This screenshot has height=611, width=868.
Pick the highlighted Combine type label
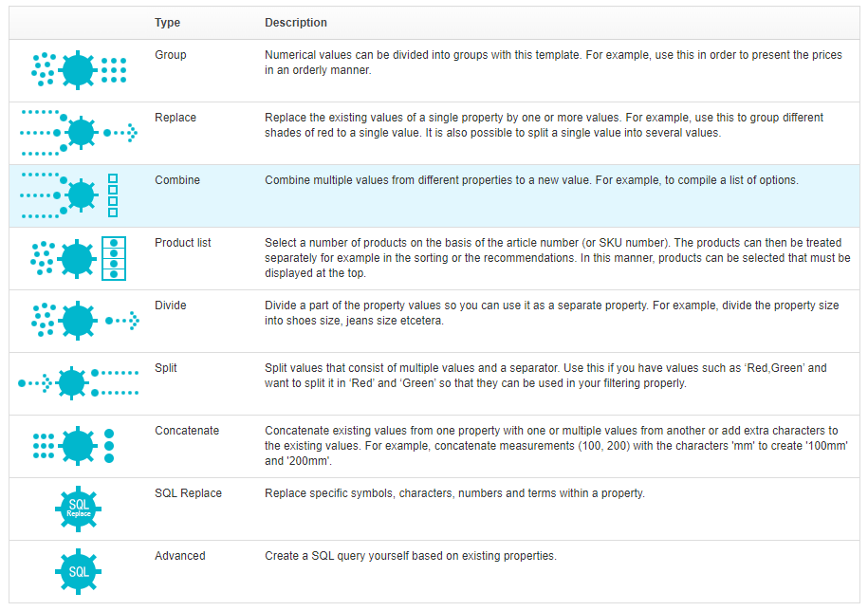pos(177,180)
